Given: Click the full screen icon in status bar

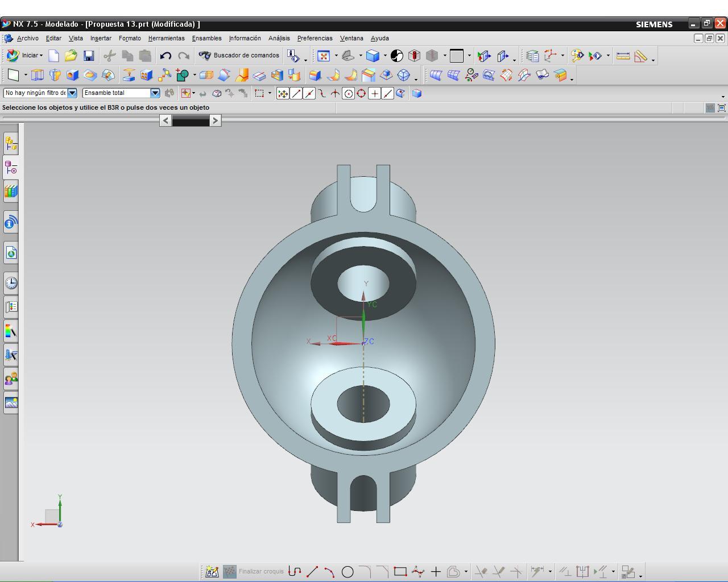Looking at the screenshot, I should (722, 108).
